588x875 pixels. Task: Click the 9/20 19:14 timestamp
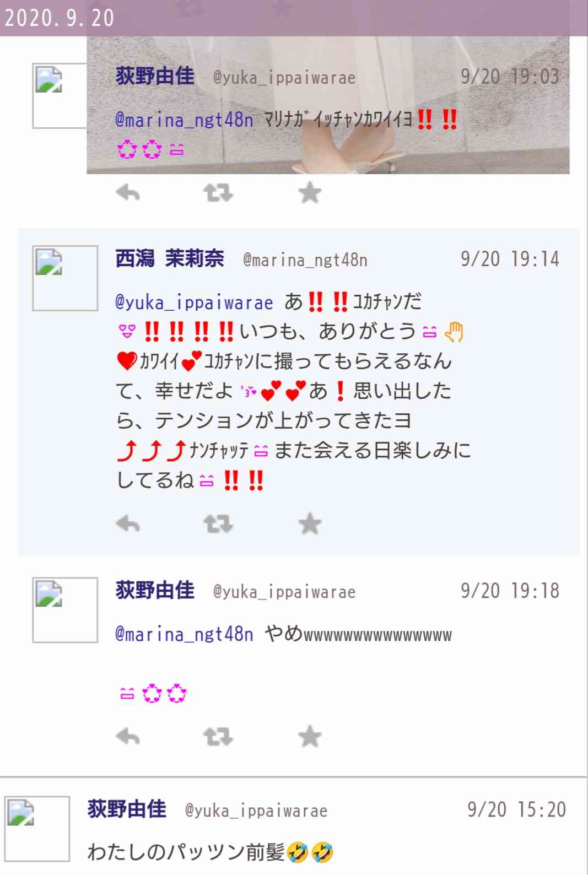(510, 259)
